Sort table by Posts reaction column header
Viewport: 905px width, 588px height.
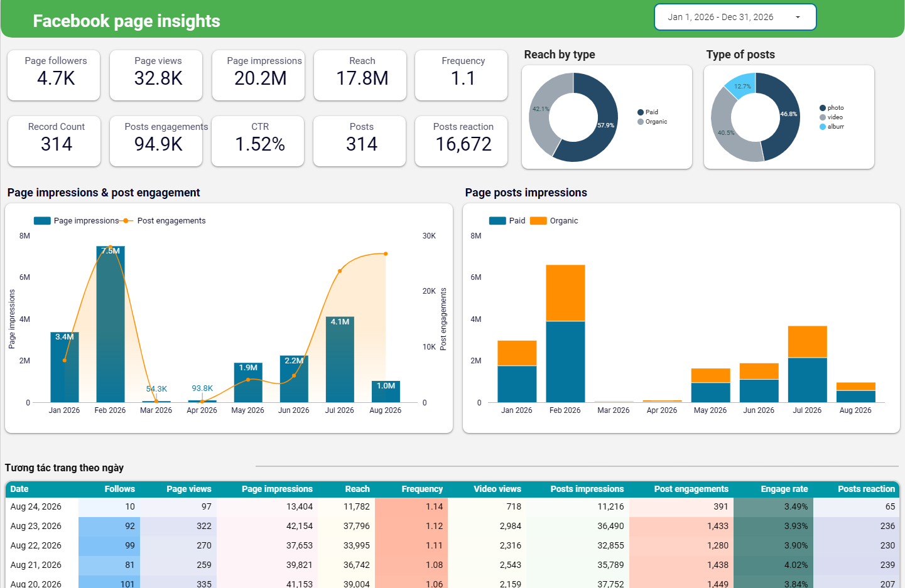click(x=867, y=489)
